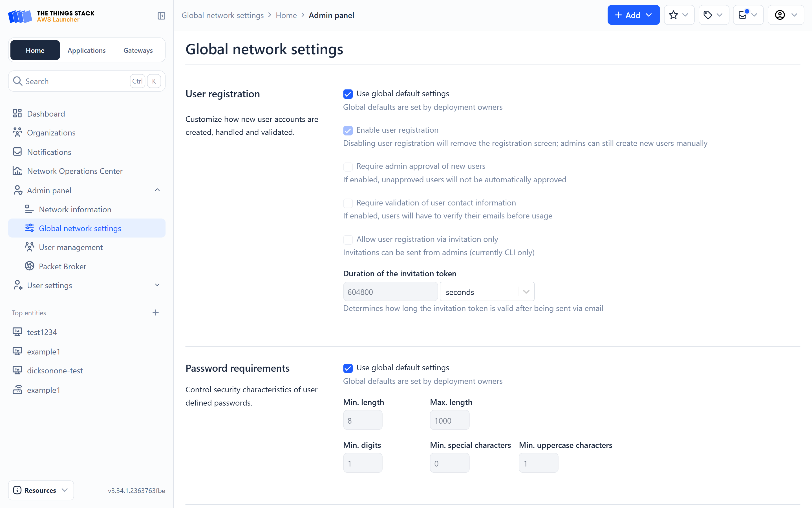Viewport: 812px width, 508px height.
Task: Toggle Enable user registration checkbox
Action: pos(348,130)
